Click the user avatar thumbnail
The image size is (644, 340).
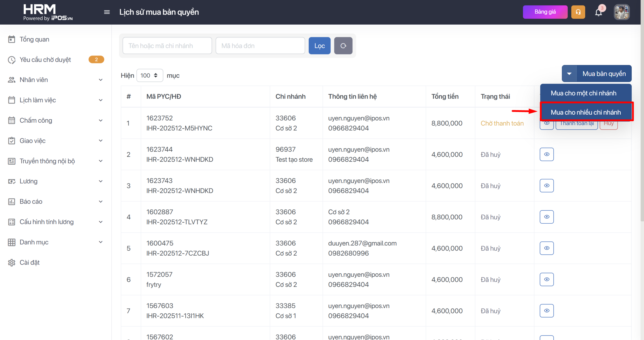(x=621, y=12)
